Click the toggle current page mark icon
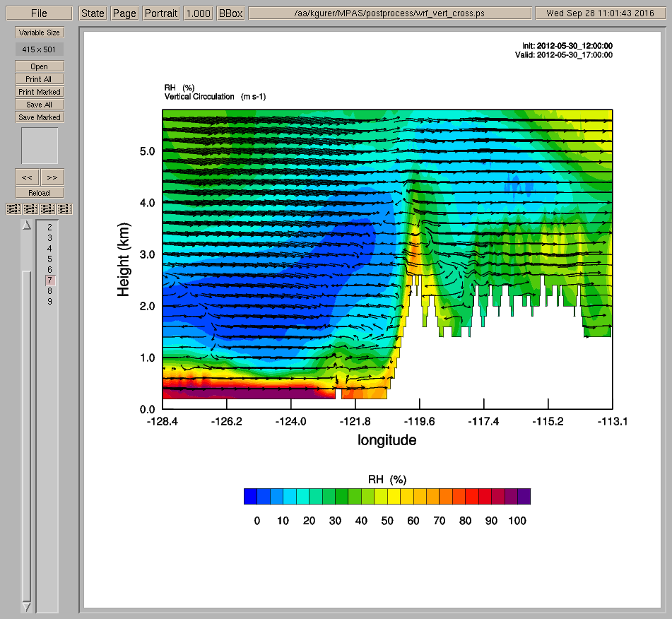Image resolution: width=672 pixels, height=619 pixels. tap(47, 208)
